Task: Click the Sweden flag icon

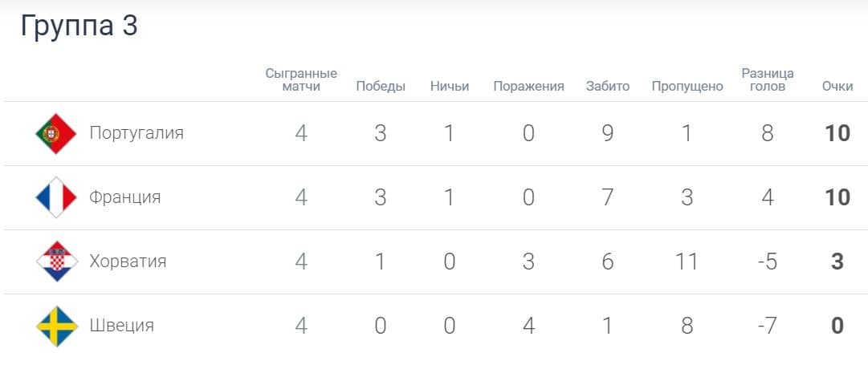Action: click(56, 326)
